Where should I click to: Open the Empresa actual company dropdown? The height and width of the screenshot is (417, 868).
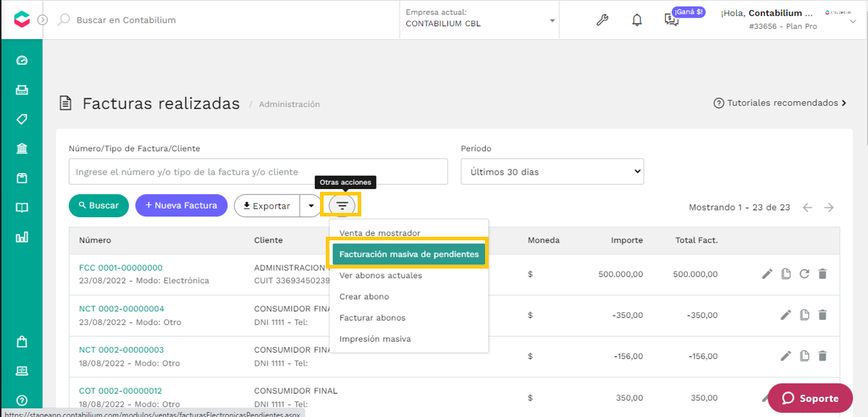tap(479, 20)
